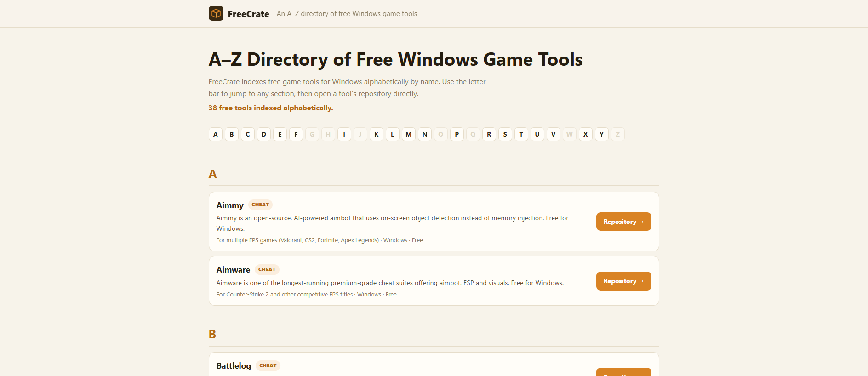Click Aimmy's supported games metadata line
Screen dimensions: 868x376
320,240
